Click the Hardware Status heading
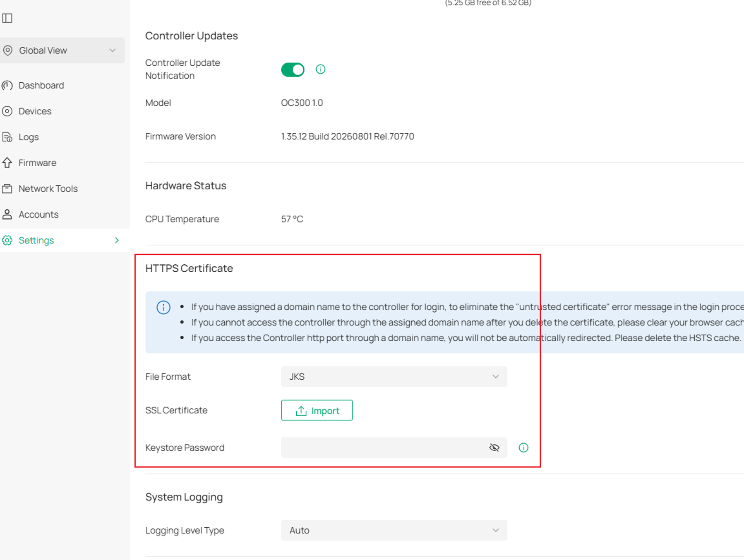 tap(186, 186)
